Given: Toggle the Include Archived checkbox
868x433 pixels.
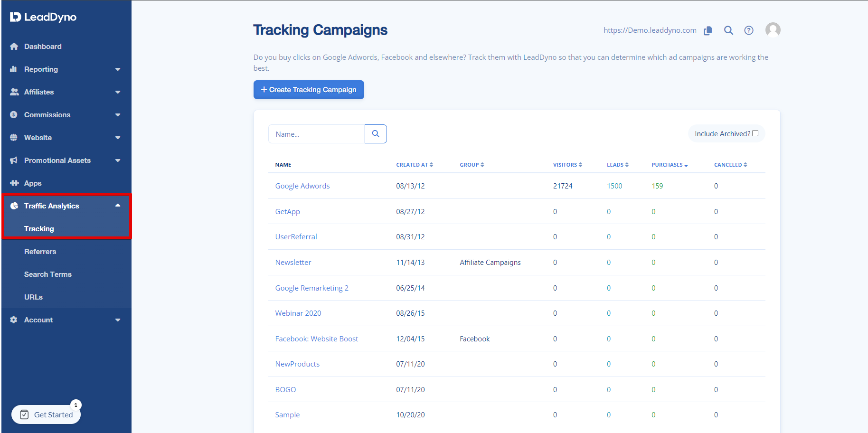Looking at the screenshot, I should (755, 133).
